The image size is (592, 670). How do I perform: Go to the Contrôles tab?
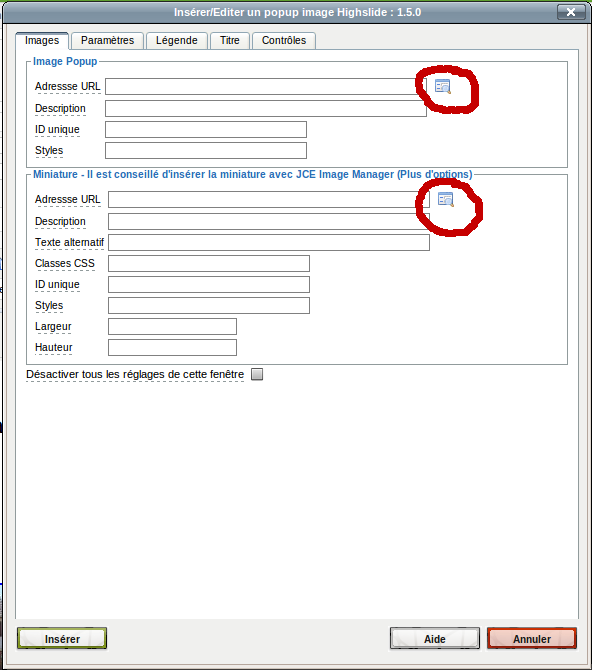coord(284,41)
